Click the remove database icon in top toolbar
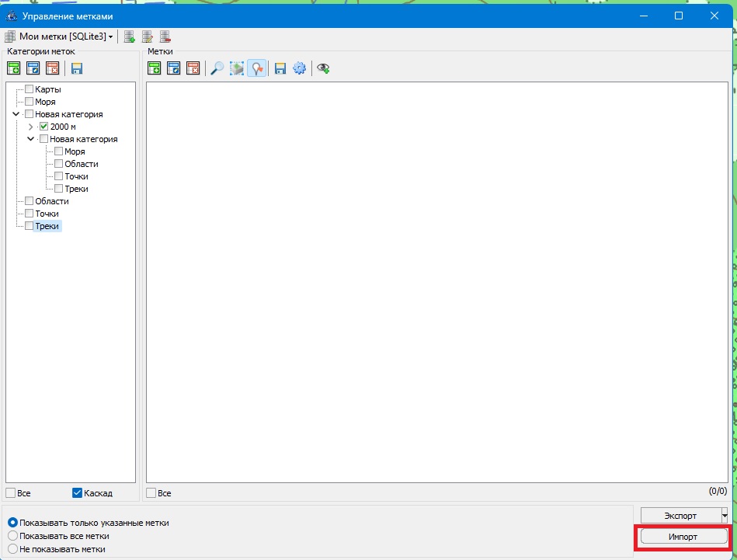This screenshot has height=560, width=737. [165, 37]
